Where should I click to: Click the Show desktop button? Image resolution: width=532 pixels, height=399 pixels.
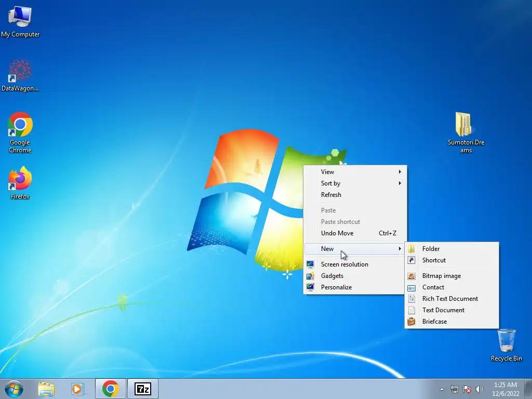coord(528,389)
